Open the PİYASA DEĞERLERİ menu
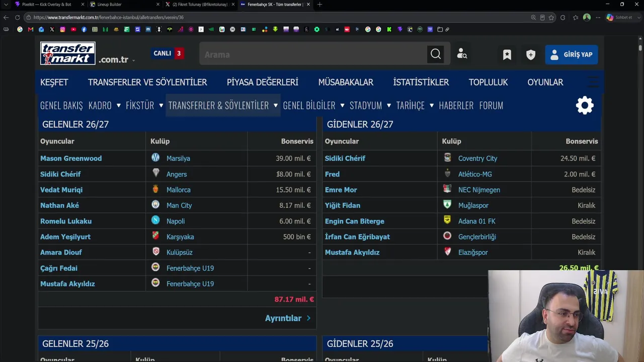Image resolution: width=644 pixels, height=362 pixels. (263, 82)
